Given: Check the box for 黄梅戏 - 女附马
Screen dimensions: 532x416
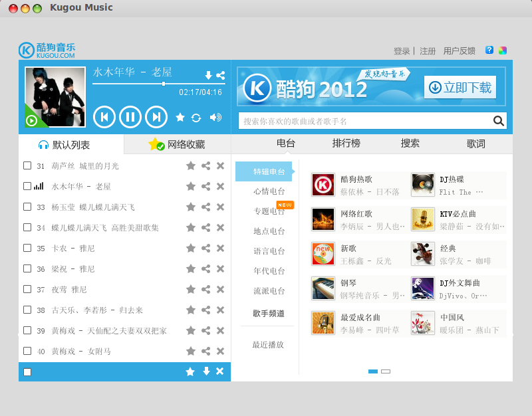Looking at the screenshot, I should coord(27,351).
